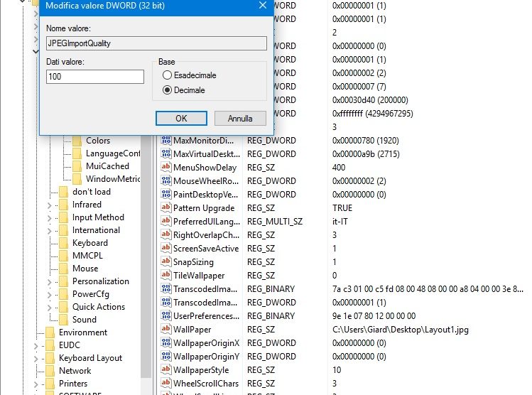Expand the International key

point(50,231)
